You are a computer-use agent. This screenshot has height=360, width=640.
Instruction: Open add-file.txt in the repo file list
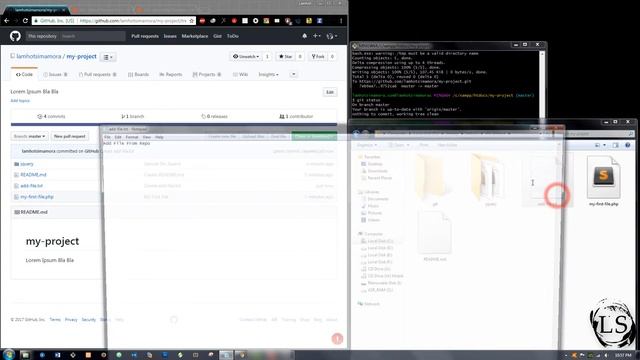point(31,186)
